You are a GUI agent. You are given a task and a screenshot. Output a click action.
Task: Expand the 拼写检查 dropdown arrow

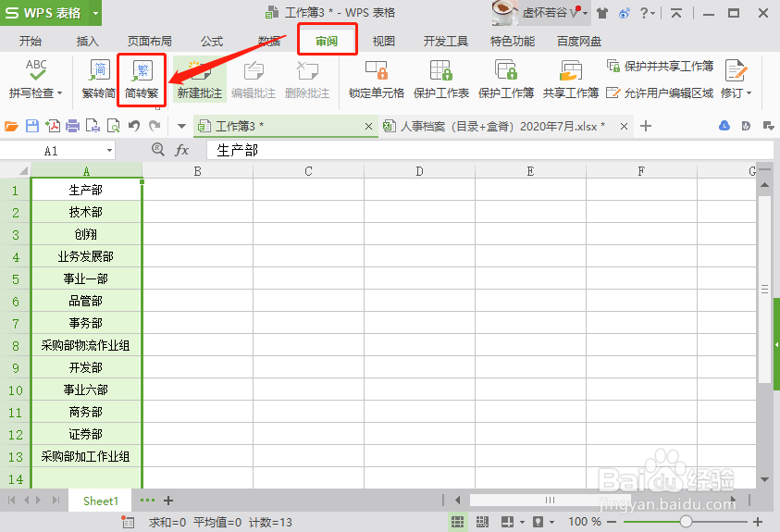pyautogui.click(x=60, y=93)
